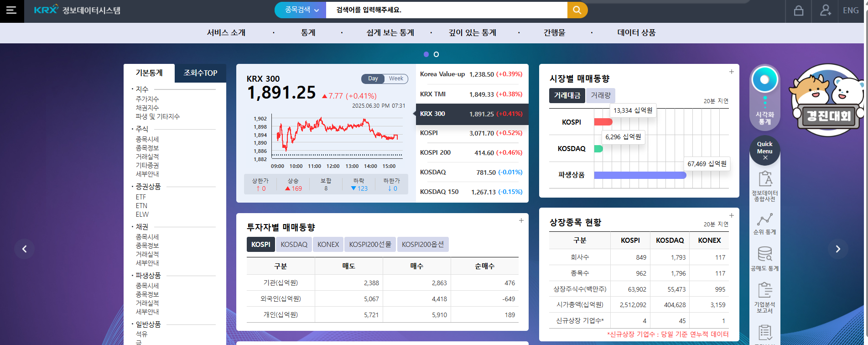
Task: Open the 쉽게 보는 통계 menu
Action: [x=390, y=32]
